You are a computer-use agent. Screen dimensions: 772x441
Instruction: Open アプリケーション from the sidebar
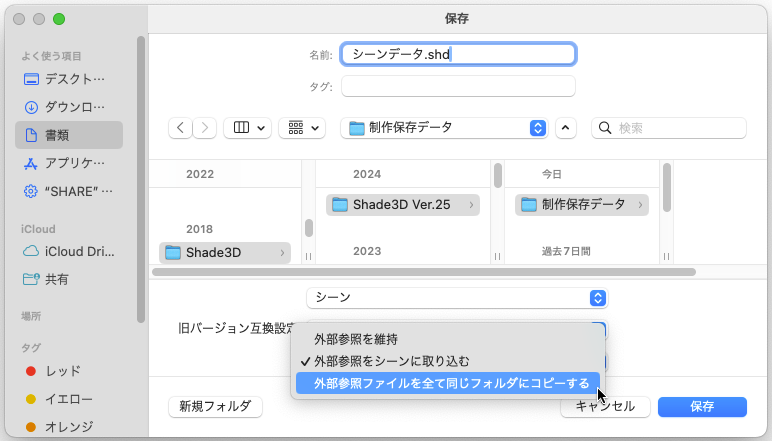click(75, 163)
